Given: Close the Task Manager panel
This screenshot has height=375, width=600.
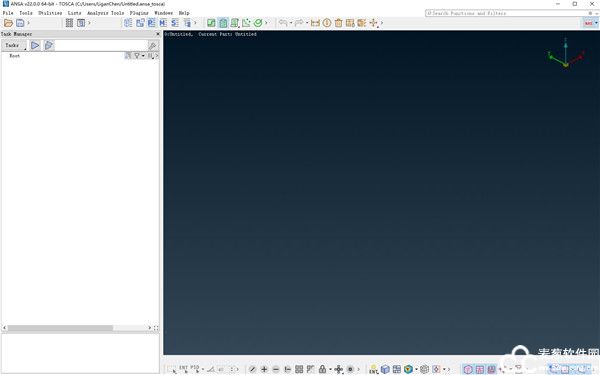Looking at the screenshot, I should (157, 34).
